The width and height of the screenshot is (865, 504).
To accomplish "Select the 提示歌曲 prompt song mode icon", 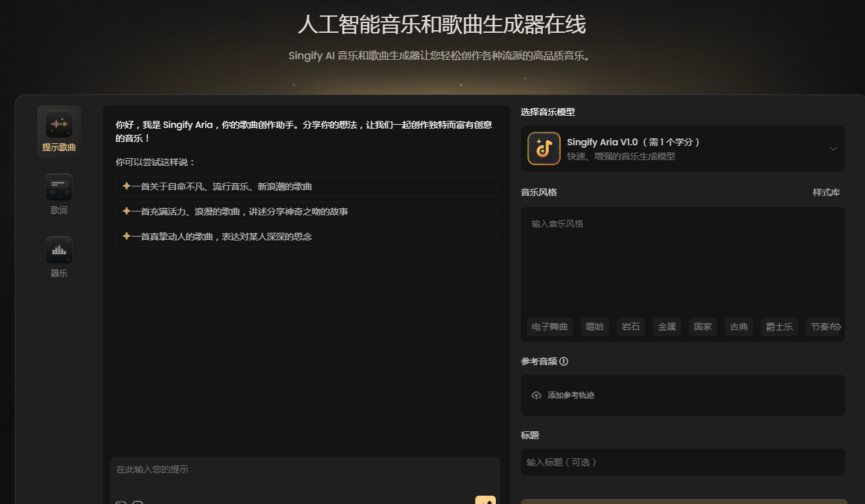I will point(59,124).
